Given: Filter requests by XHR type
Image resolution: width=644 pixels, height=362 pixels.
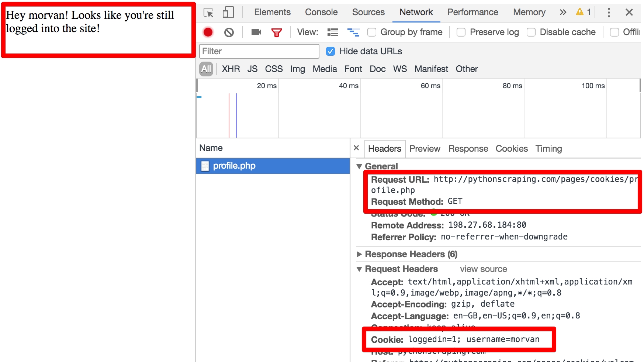Looking at the screenshot, I should click(x=231, y=69).
